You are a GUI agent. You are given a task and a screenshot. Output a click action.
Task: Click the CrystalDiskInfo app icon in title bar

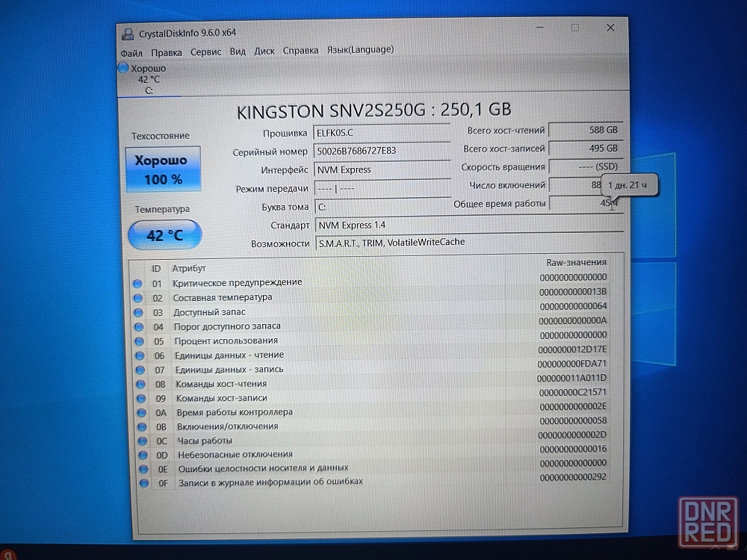coord(127,34)
